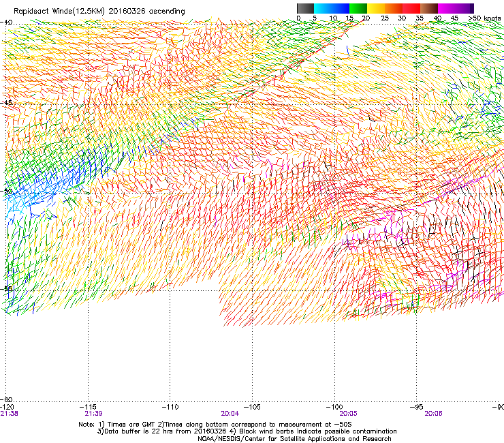Click the 'Rapidsact Winds(12.5KM) 20160326 ascending' title
Viewport: 504px width, 443px height.
99,12
